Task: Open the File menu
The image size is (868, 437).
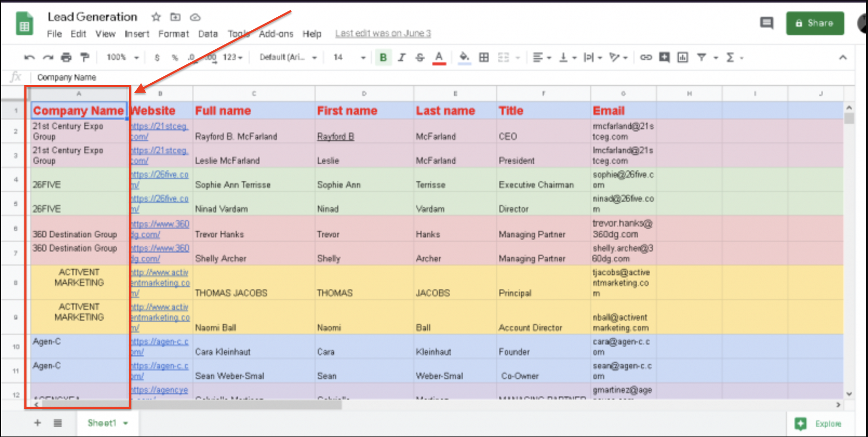Action: click(54, 34)
